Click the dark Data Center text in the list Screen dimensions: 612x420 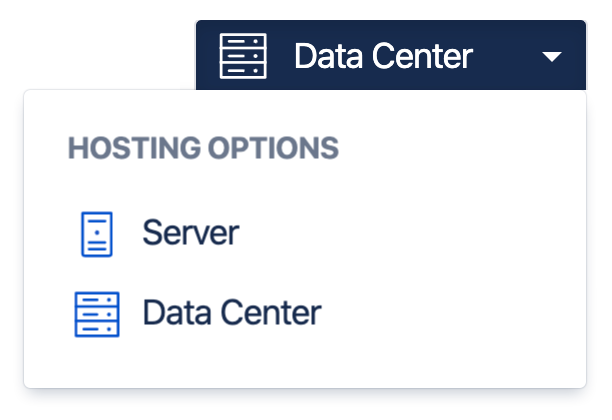tap(231, 314)
